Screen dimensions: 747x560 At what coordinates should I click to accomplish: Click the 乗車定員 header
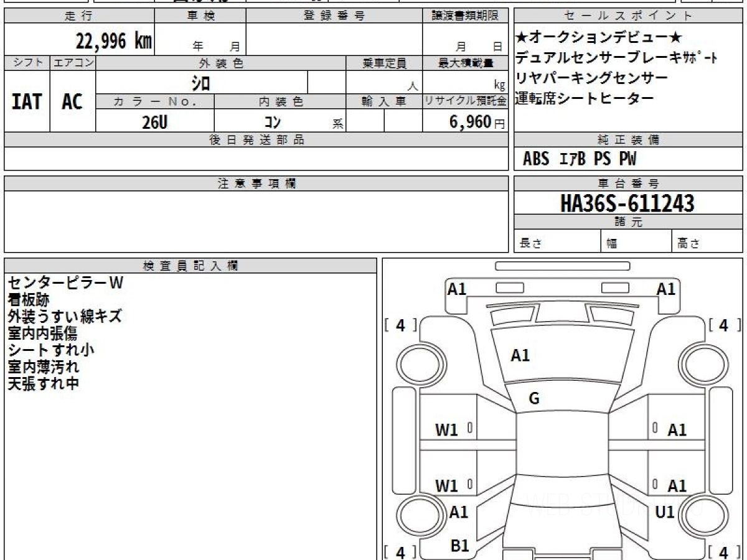(384, 63)
